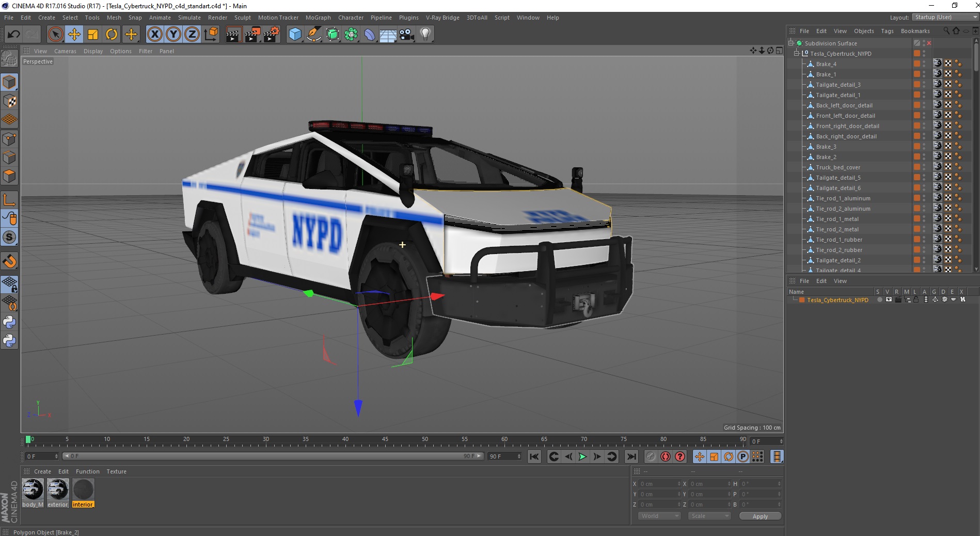Screen dimensions: 980x536
Task: Click Brake_1 material tag
Action: (x=938, y=74)
